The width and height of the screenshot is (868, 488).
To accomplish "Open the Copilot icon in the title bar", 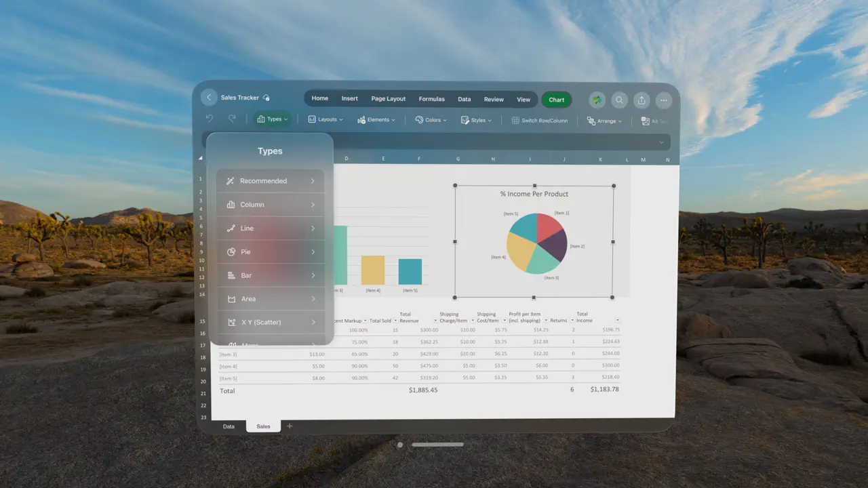I will pos(597,100).
